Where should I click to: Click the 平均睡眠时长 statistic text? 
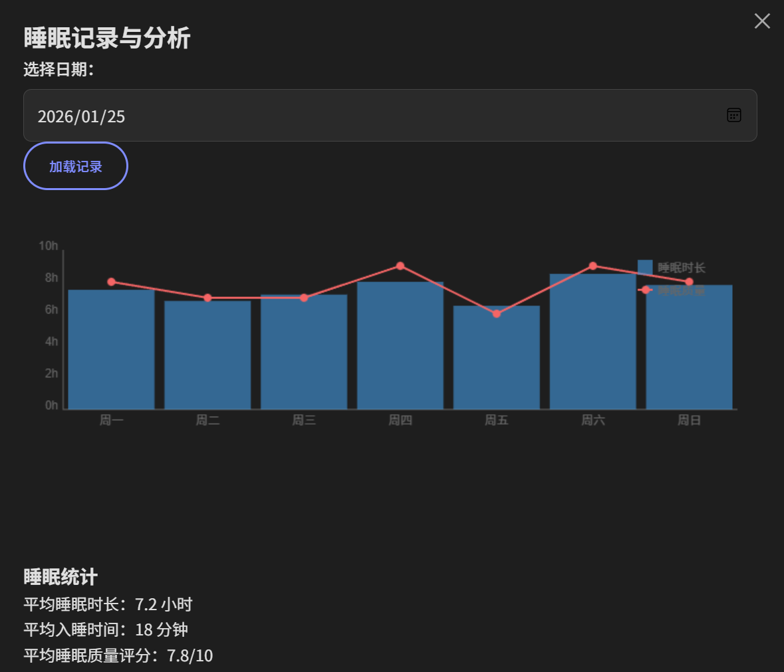point(108,604)
